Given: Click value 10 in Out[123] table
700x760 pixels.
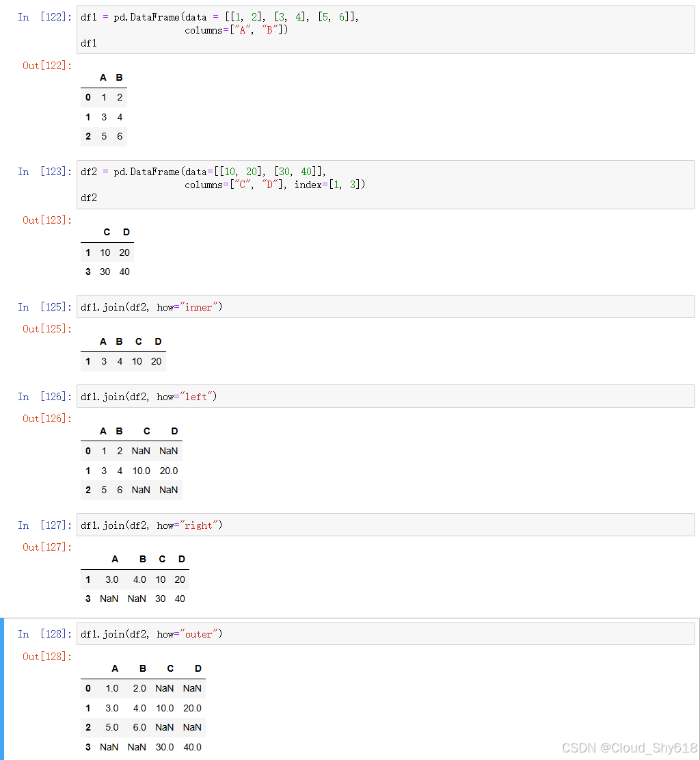Looking at the screenshot, I should (x=105, y=252).
